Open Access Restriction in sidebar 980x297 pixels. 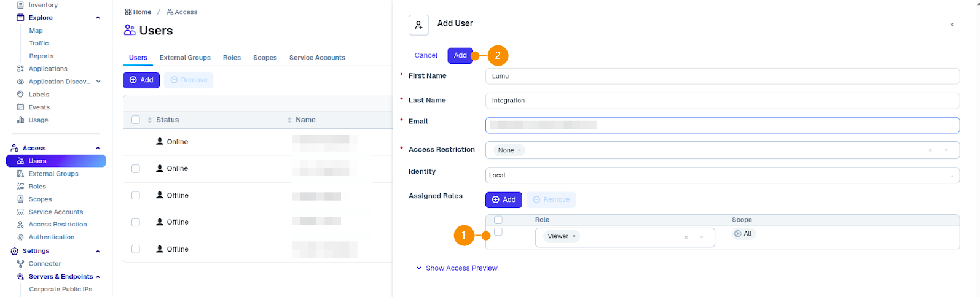coord(58,225)
